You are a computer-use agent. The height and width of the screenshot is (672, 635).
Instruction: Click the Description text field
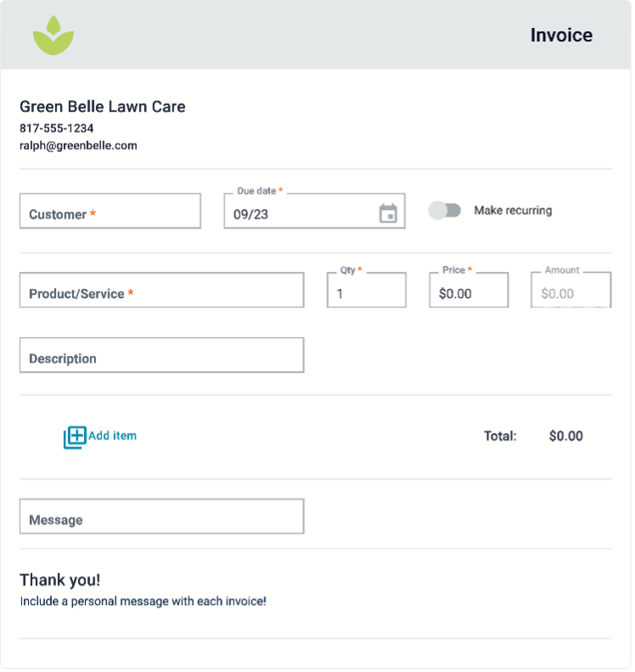pyautogui.click(x=162, y=357)
